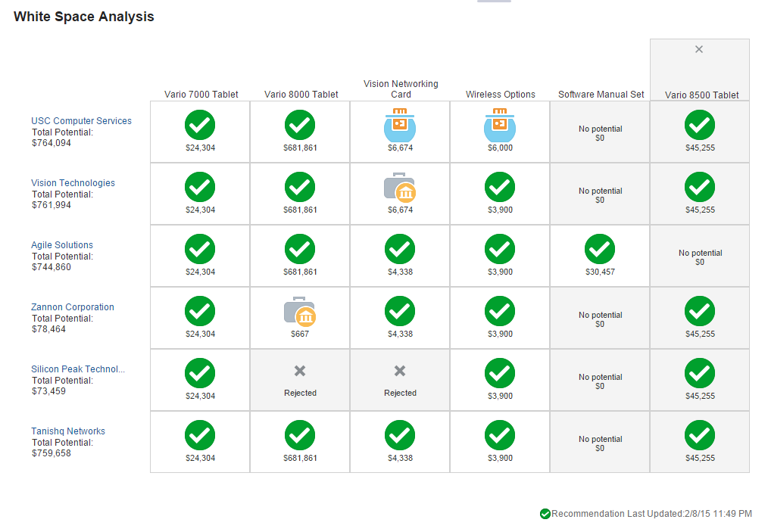Click Agile Solutions Vario 7000 Tablet checkmark

click(200, 249)
